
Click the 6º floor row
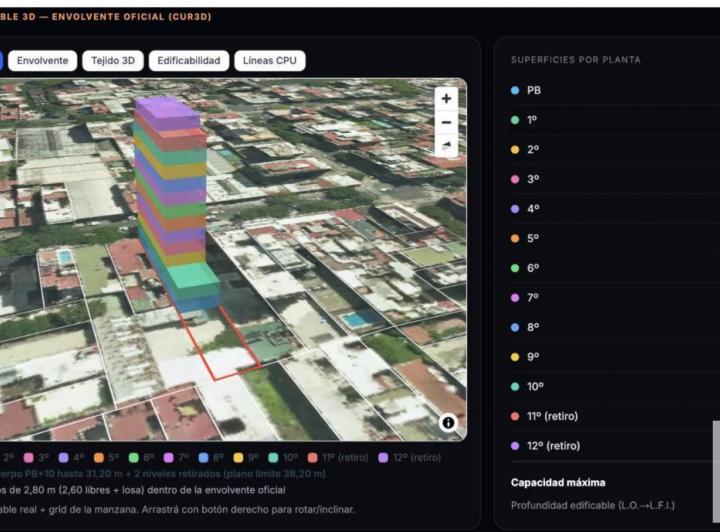click(615, 268)
